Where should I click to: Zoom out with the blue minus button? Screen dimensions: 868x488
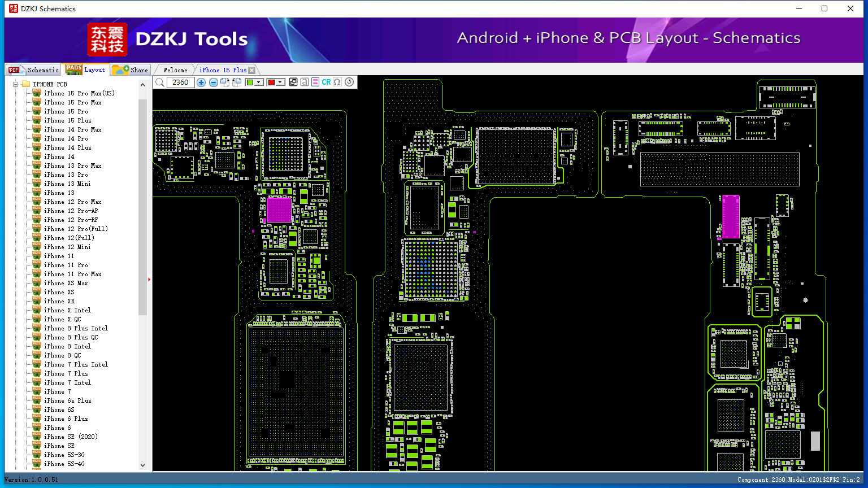[x=214, y=82]
